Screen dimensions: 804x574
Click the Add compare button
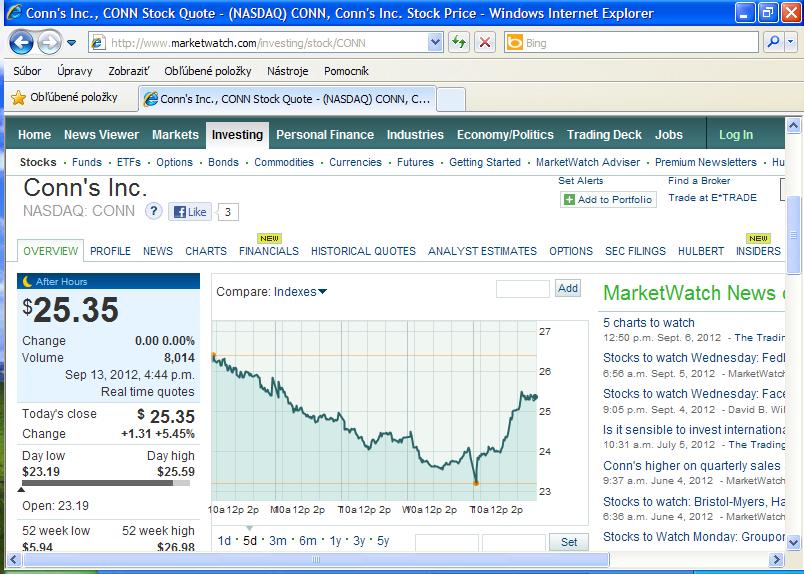568,288
